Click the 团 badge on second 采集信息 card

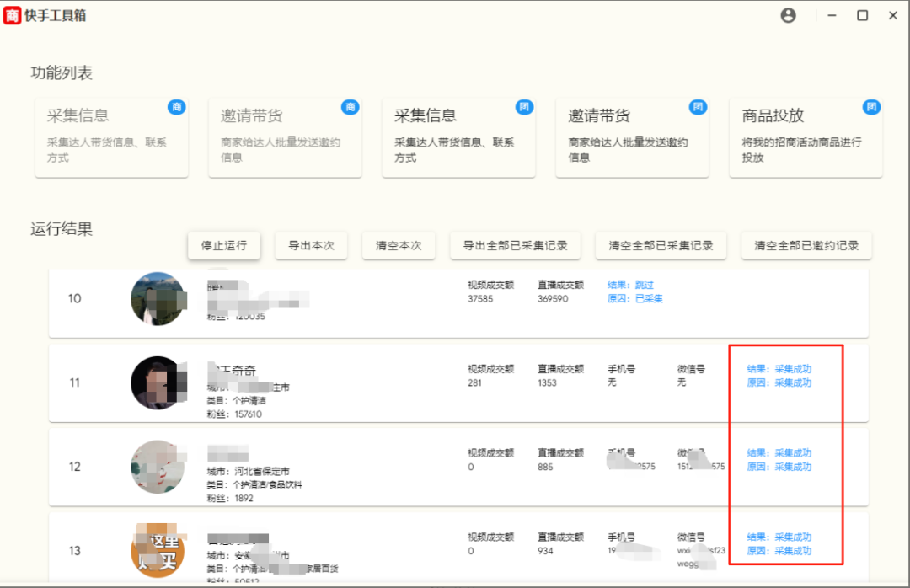tap(524, 107)
